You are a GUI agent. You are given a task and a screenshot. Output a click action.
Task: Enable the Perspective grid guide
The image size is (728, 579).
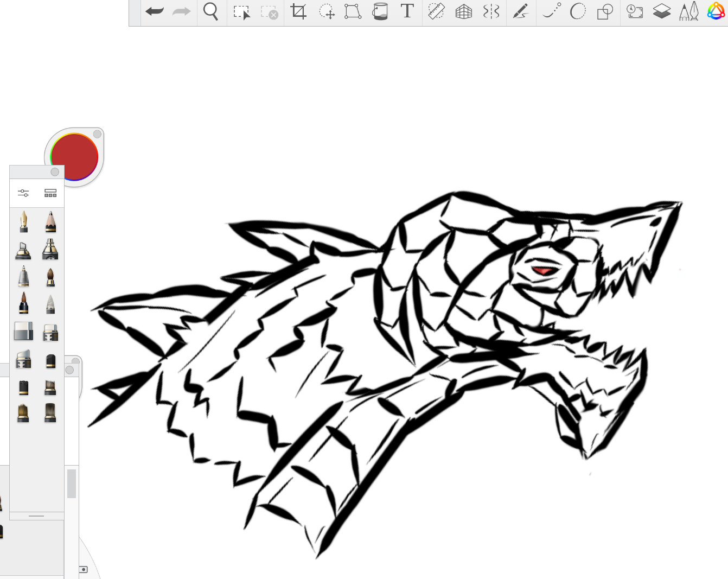coord(464,11)
